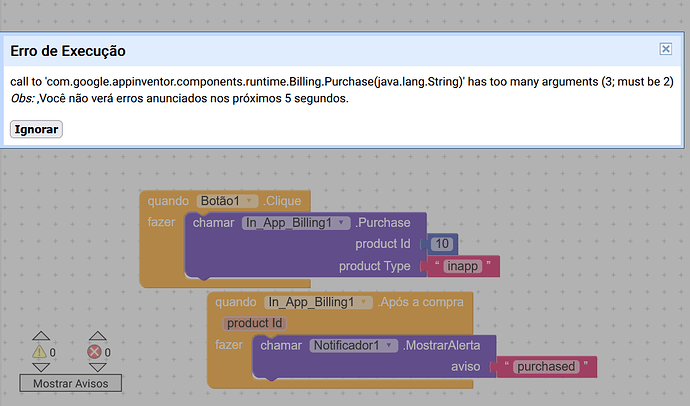Select the number block with value 10

[x=441, y=244]
